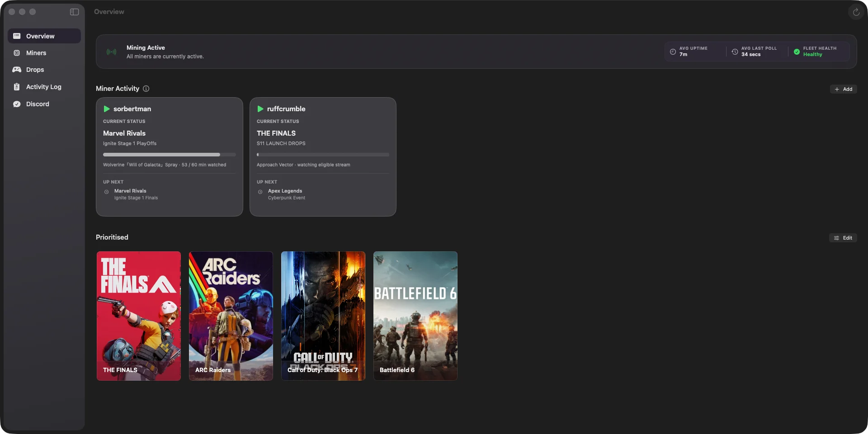
Task: Open the Miners section
Action: coord(44,53)
